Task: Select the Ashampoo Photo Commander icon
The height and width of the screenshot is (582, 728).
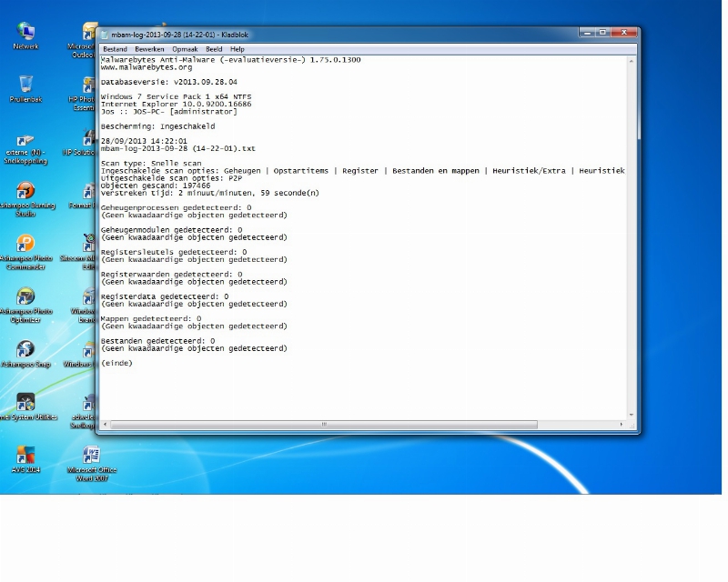Action: click(25, 253)
